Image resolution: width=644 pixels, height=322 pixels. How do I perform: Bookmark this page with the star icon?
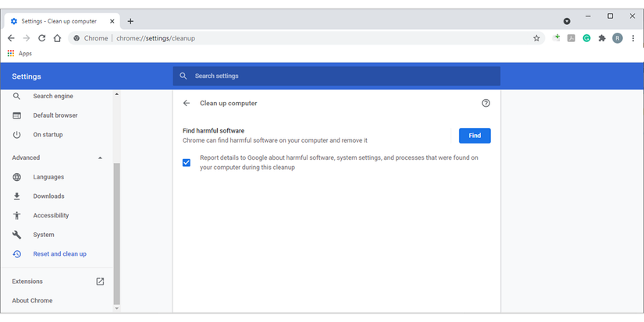point(536,38)
